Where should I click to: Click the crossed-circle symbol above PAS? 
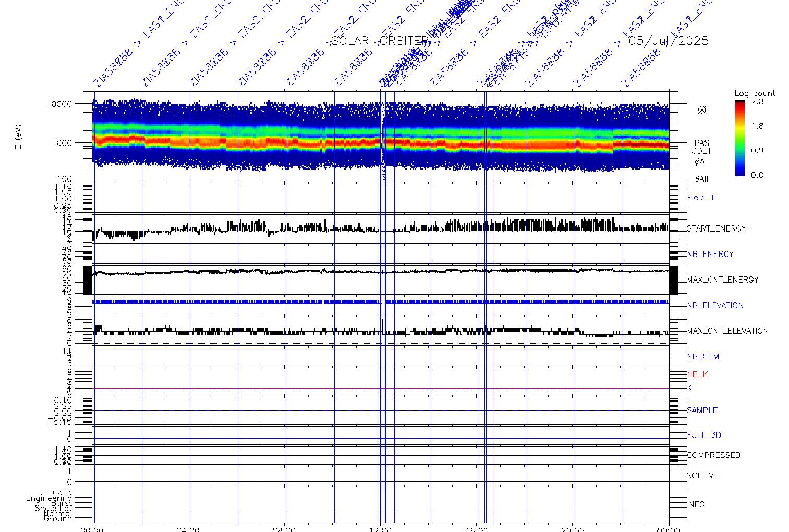(x=702, y=110)
